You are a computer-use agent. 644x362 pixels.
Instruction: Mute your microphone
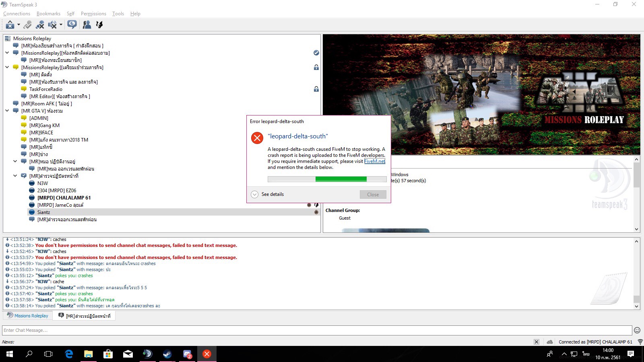click(40, 25)
